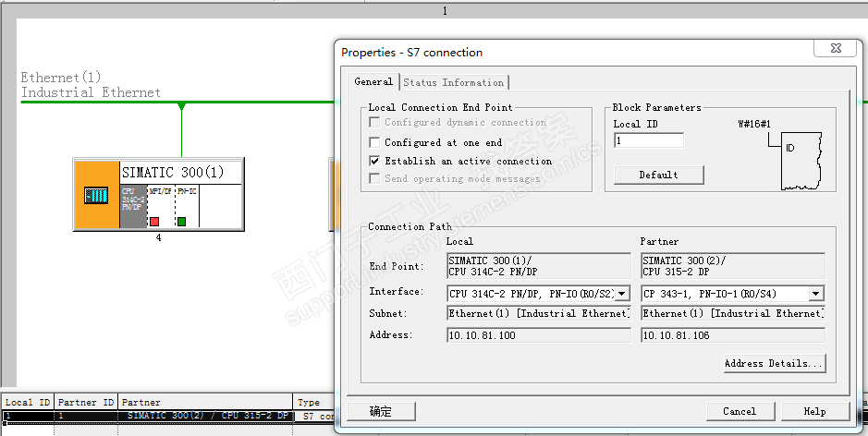Click the Partner ID column header
868x436 pixels.
point(86,402)
